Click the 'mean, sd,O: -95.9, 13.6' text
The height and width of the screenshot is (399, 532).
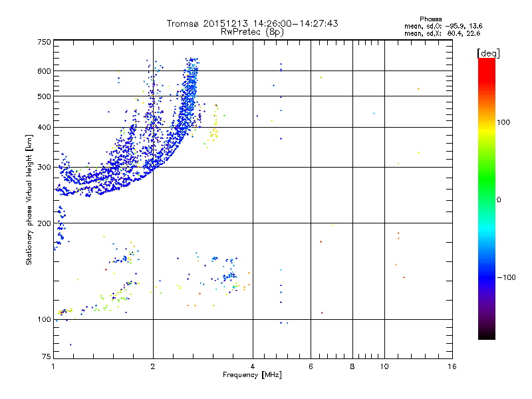443,26
